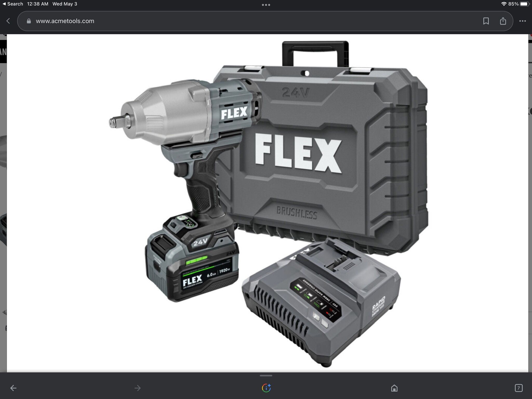Tap the padlock site security icon
The height and width of the screenshot is (399, 532).
pos(29,21)
